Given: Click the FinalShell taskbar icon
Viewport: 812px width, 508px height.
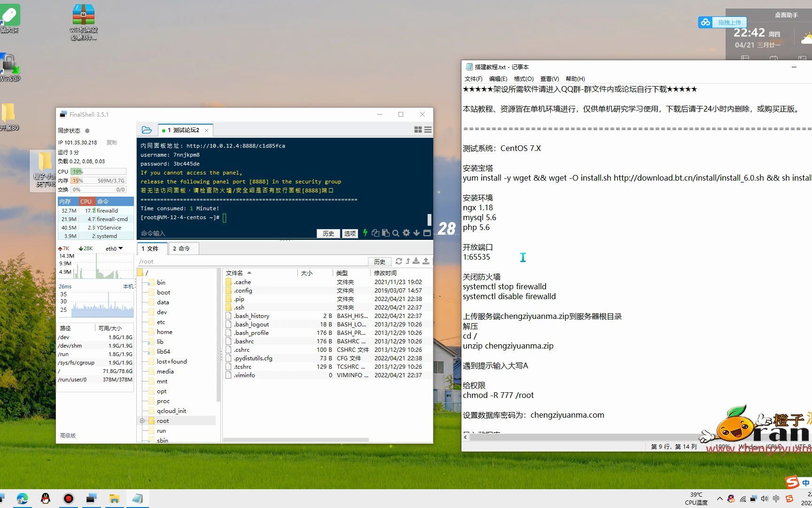Looking at the screenshot, I should coord(91,499).
